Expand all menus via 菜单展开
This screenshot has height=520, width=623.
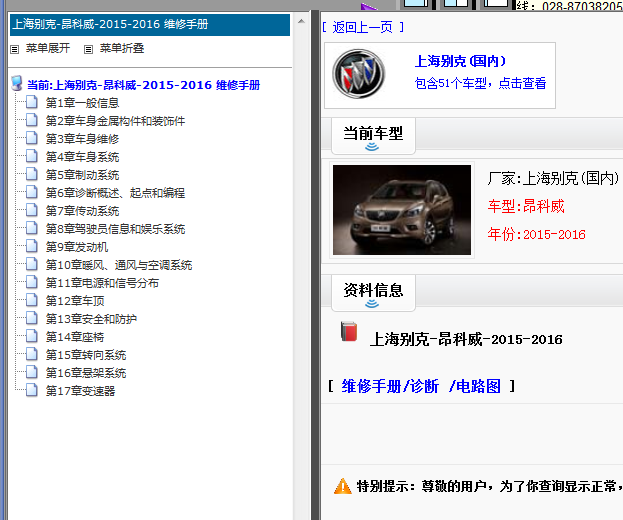(x=48, y=48)
